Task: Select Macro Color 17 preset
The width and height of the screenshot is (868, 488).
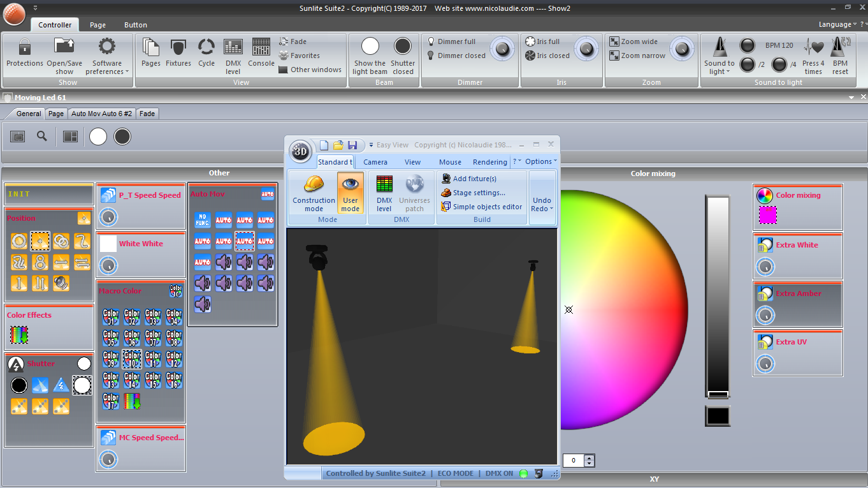Action: (x=111, y=401)
